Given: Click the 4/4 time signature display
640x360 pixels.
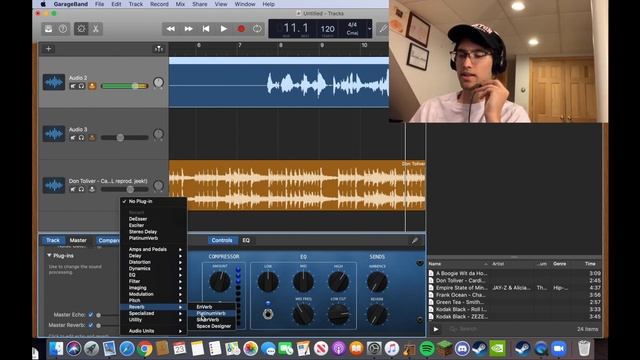Looking at the screenshot, I should (x=352, y=25).
